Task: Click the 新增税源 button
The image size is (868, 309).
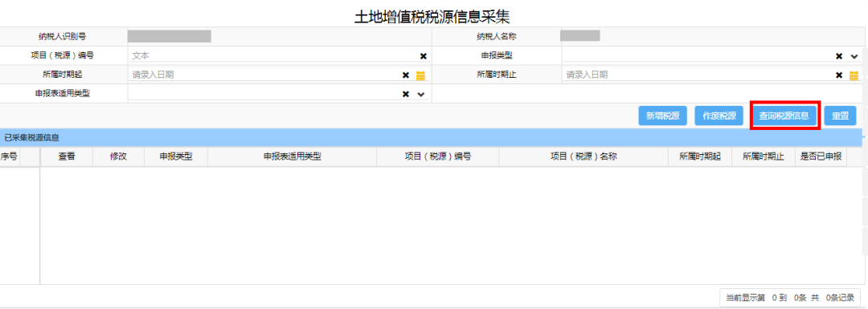Action: pyautogui.click(x=663, y=116)
